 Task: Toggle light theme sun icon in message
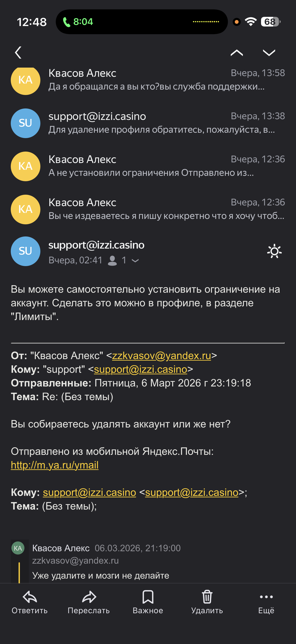274,251
